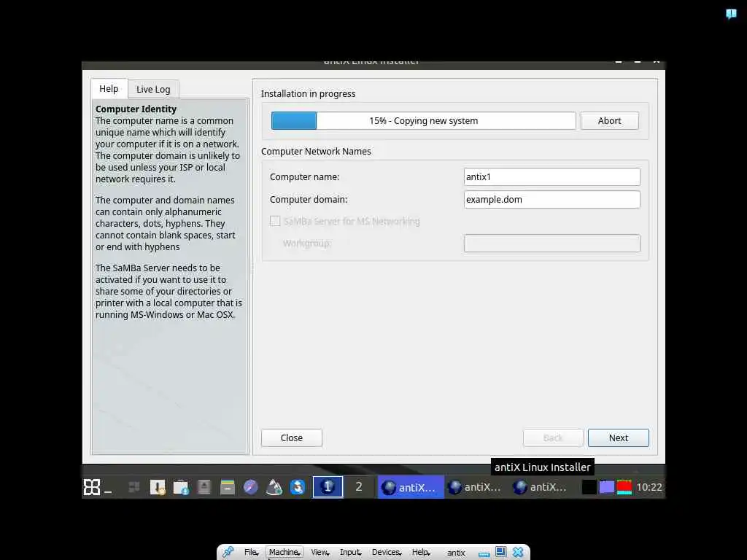Screen dimensions: 747x560
Task: Proceed with the Next button
Action: [x=619, y=437]
